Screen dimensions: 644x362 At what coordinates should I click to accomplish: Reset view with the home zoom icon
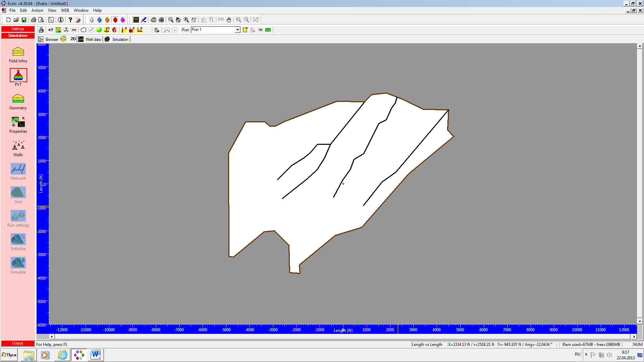[x=178, y=20]
